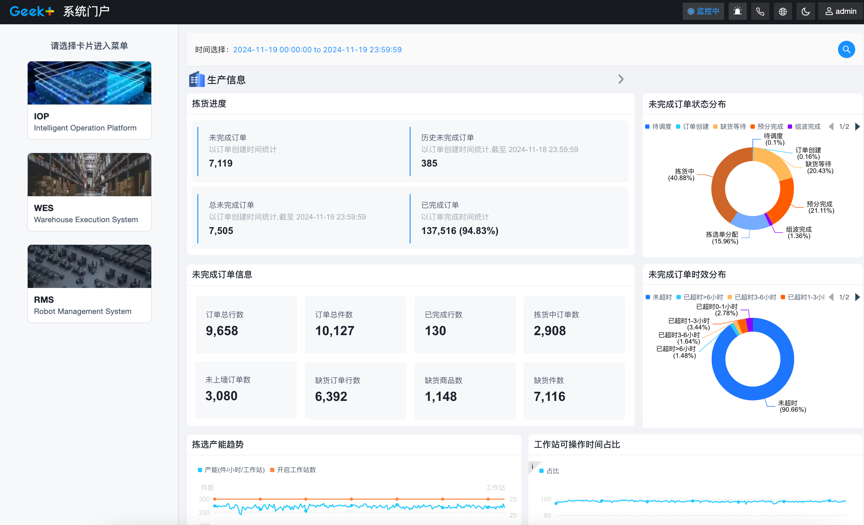Enter the WES Warehouse Execution System
Screen dimensions: 864x525
89,191
